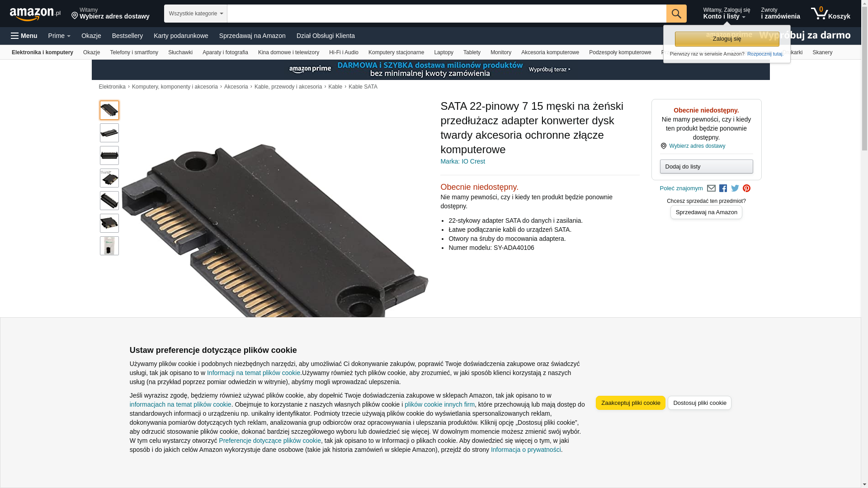Viewport: 868px width, 488px height.
Task: Open Bestsellery in navigation bar
Action: (127, 36)
